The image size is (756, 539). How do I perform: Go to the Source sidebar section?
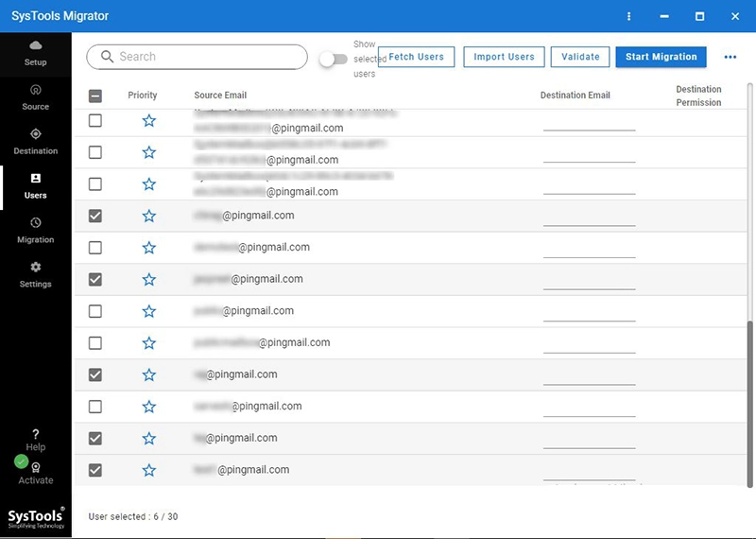(x=36, y=98)
